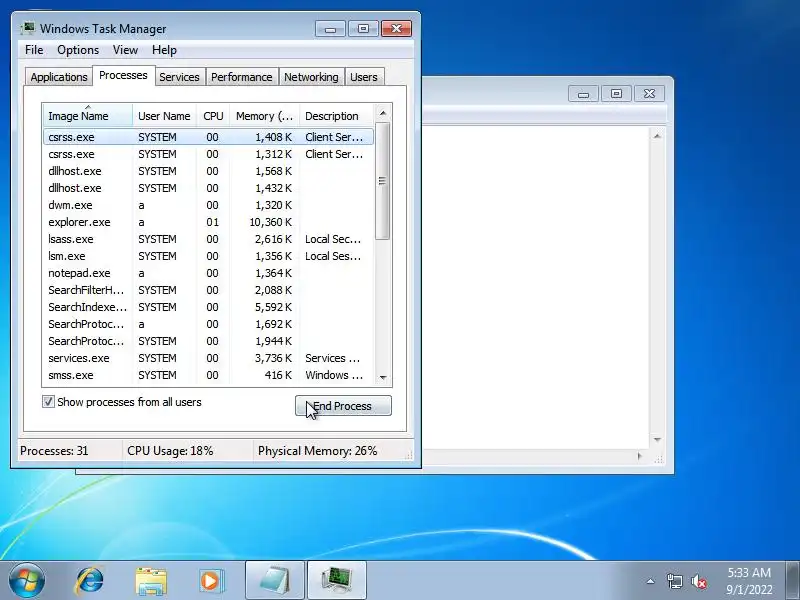Click Notepad vertical scroll up arrow
Viewport: 800px width, 600px height.
(657, 136)
